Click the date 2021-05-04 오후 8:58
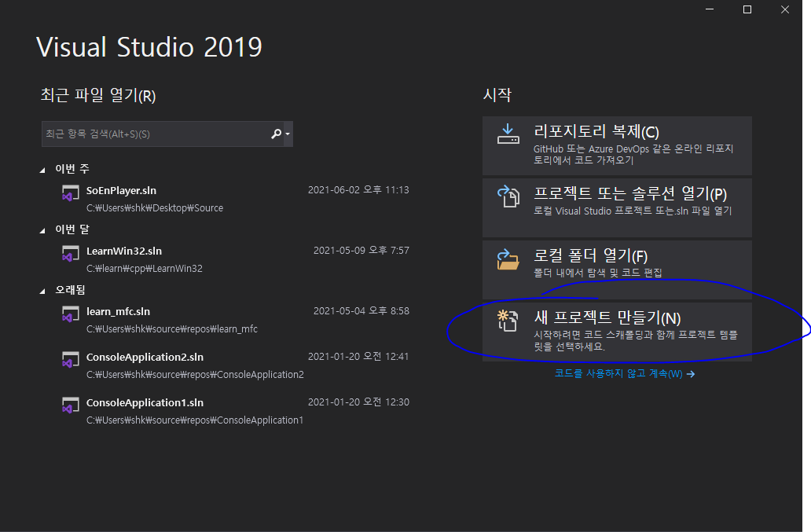This screenshot has height=532, width=811. [361, 310]
